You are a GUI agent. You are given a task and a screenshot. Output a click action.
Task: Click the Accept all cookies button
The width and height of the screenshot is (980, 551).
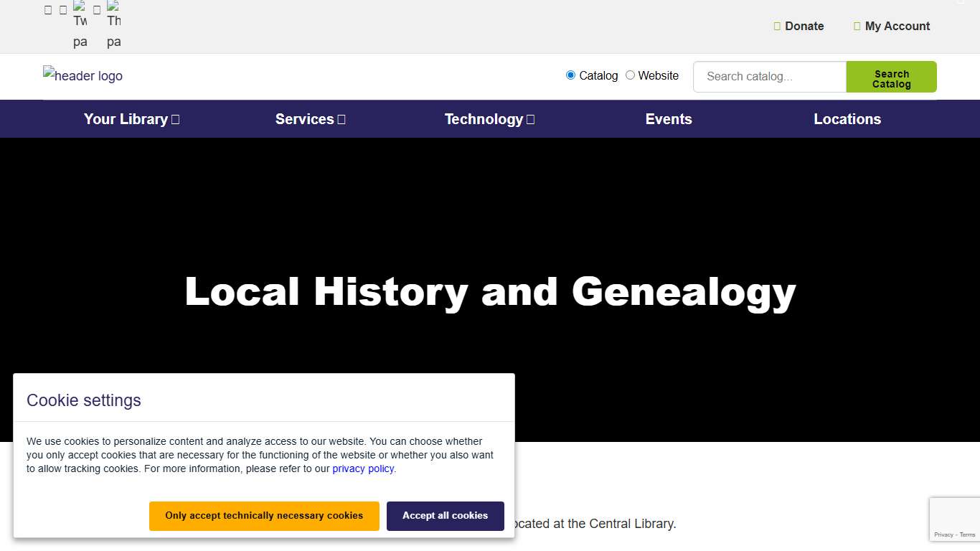(x=445, y=516)
